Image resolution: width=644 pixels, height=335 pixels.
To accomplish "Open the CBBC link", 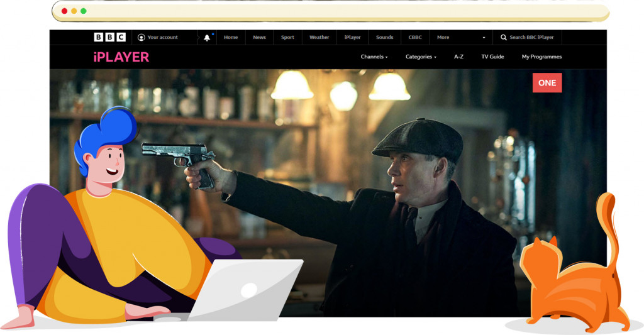I will coord(415,37).
